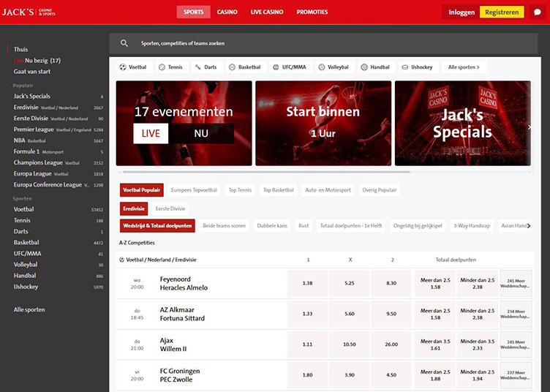Open Thuis in the sidebar
The width and height of the screenshot is (550, 392).
(20, 50)
